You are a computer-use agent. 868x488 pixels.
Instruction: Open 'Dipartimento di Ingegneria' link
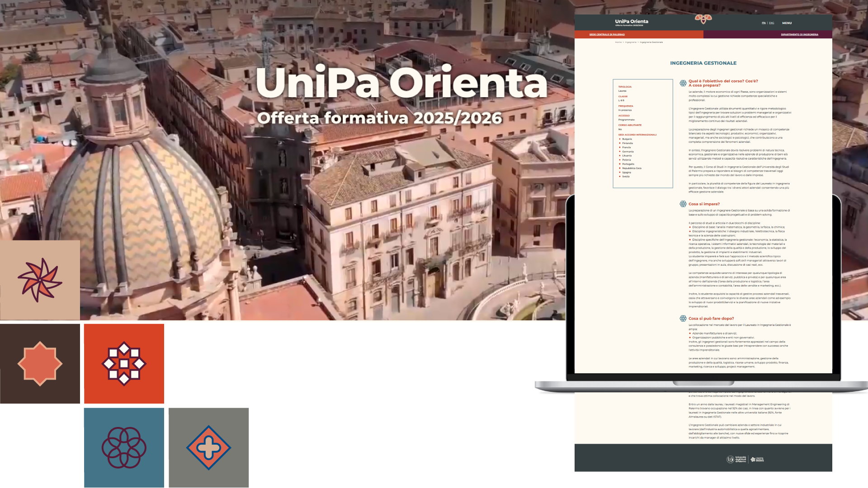click(x=799, y=34)
